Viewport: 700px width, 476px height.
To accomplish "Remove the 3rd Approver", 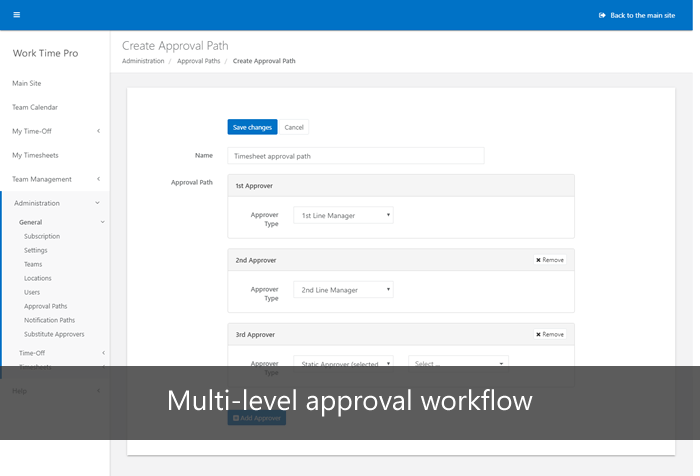I will 550,334.
